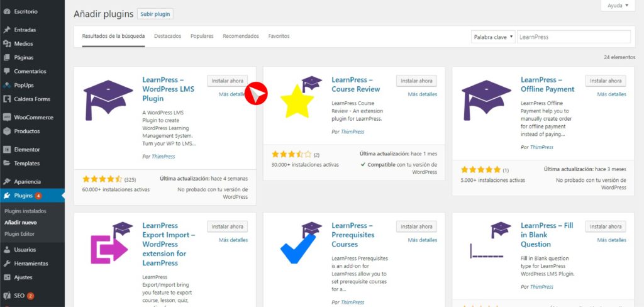Click the Comentarios speech bubble icon

6,71
